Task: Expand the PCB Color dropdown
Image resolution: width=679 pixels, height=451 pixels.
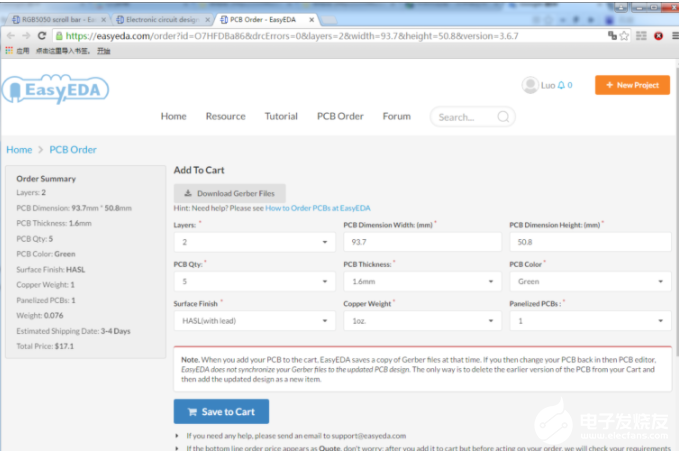Action: point(590,282)
